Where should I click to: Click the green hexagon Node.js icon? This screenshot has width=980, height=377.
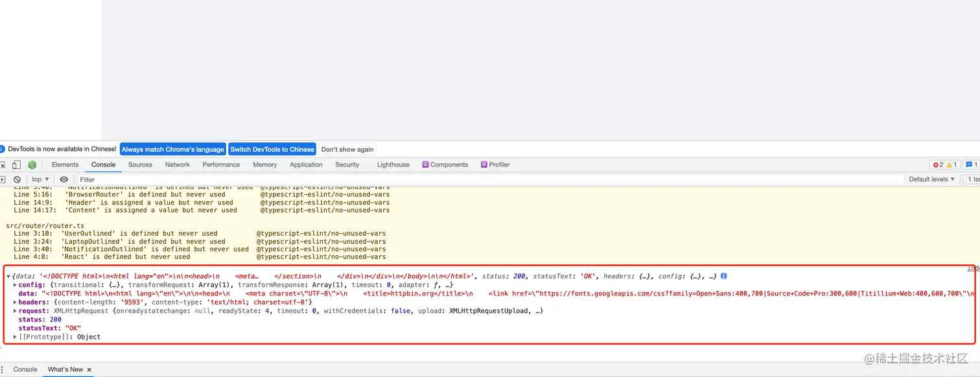coord(32,165)
